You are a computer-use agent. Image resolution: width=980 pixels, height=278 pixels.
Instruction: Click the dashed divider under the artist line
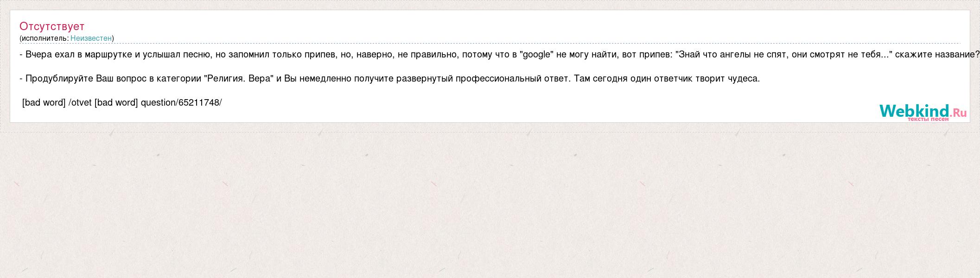click(x=490, y=44)
